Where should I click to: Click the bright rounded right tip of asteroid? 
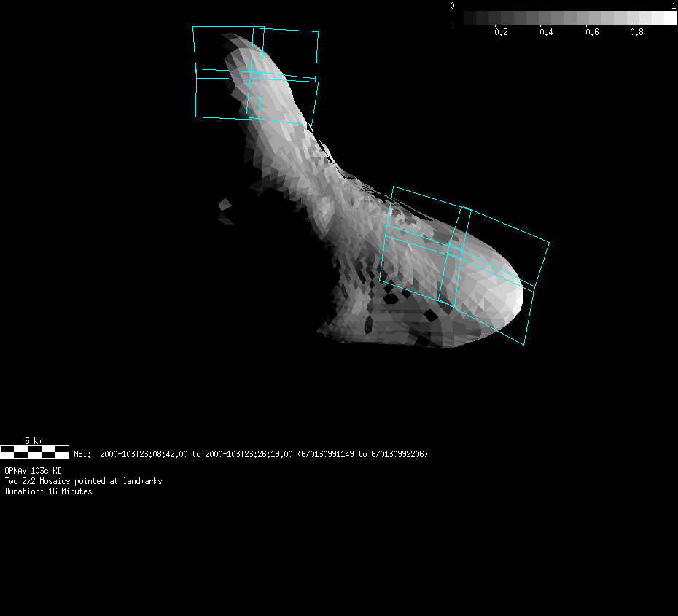tap(514, 299)
